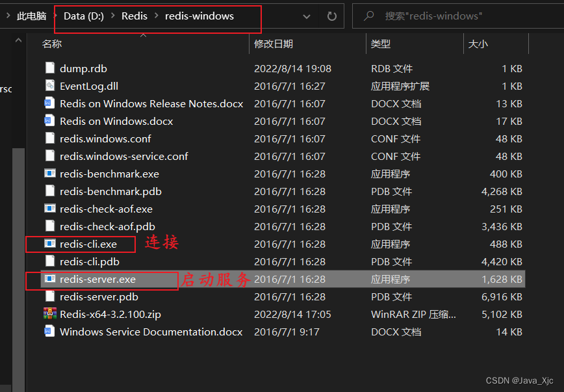564x392 pixels.
Task: Select redis.windows.conf file name
Action: 105,138
